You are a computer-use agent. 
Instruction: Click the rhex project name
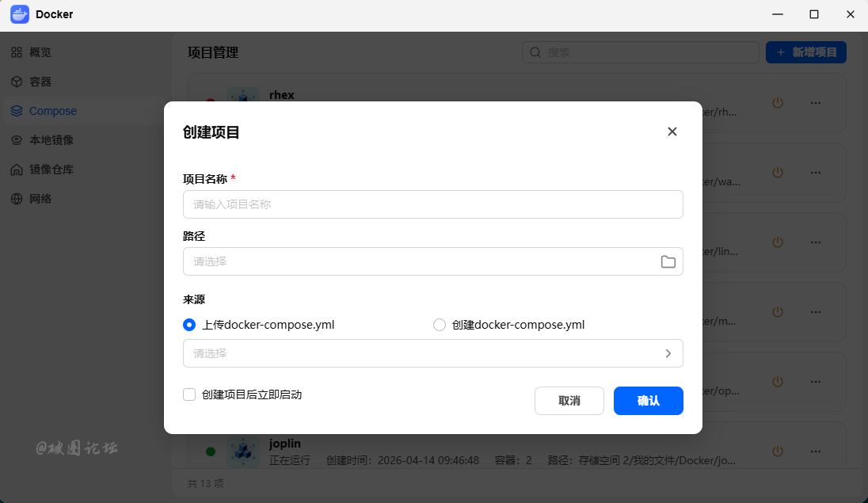point(282,95)
